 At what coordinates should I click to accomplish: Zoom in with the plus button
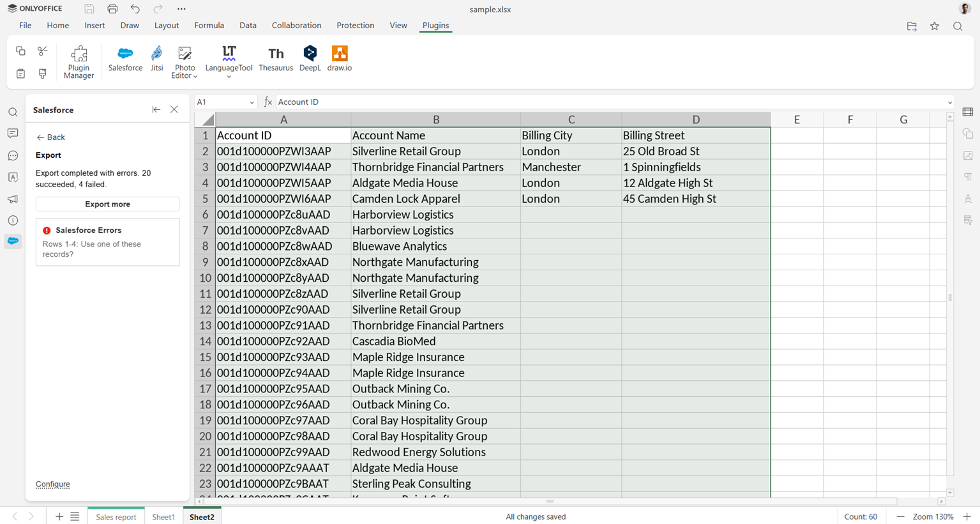(967, 516)
